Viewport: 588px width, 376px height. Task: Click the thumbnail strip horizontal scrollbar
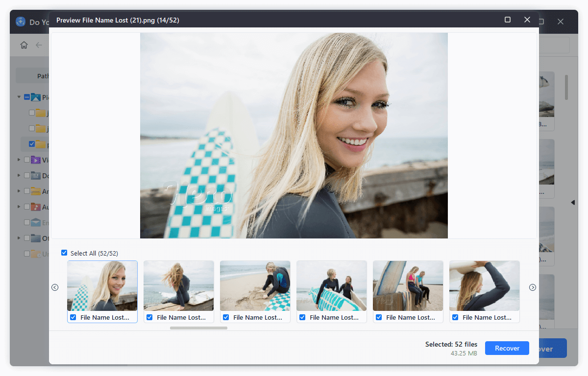tap(198, 328)
